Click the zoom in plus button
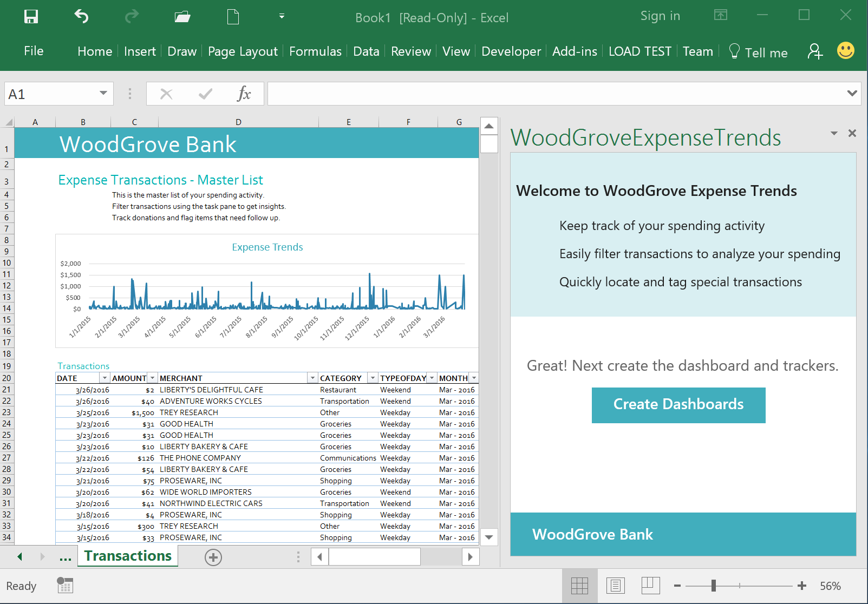Image resolution: width=868 pixels, height=604 pixels. (802, 586)
